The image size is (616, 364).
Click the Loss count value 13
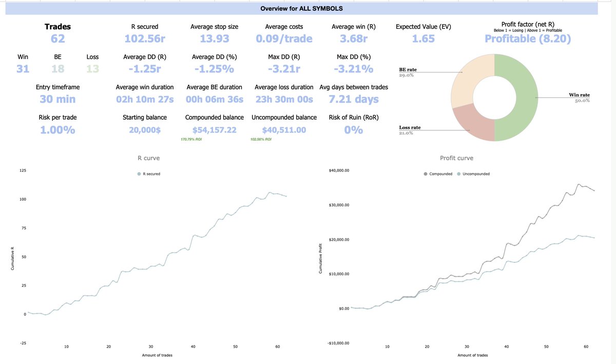pyautogui.click(x=92, y=68)
